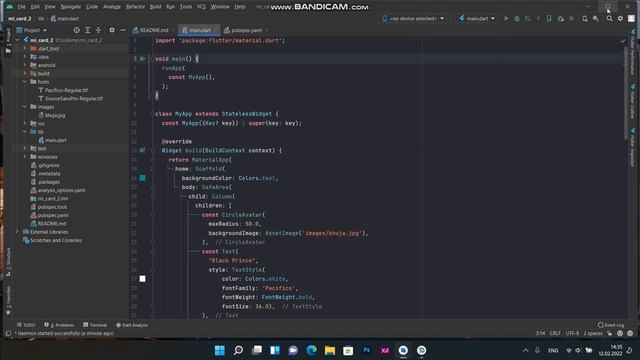Open File Explorer from the taskbar
640x360 pixels.
[330, 350]
